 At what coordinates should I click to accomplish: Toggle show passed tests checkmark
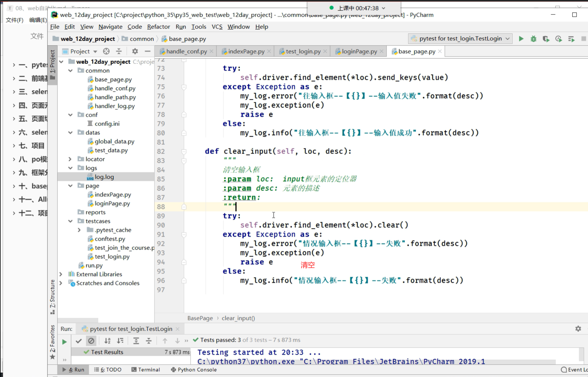point(78,341)
